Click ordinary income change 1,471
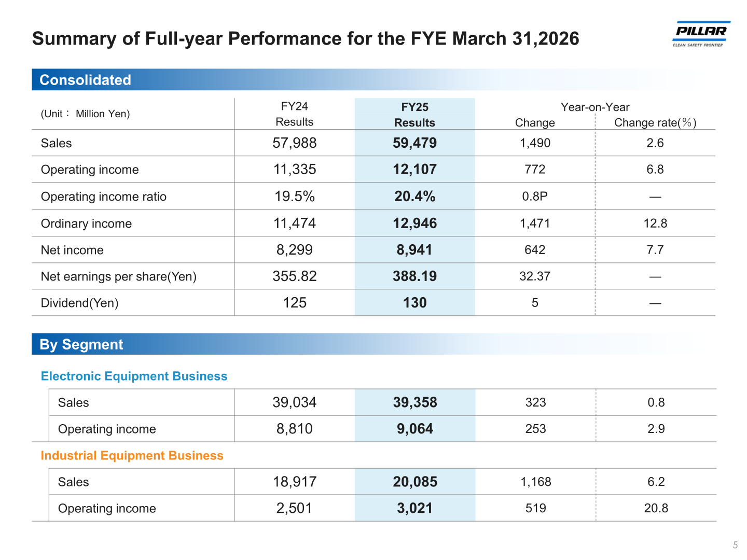The image size is (747, 560). coord(535,223)
